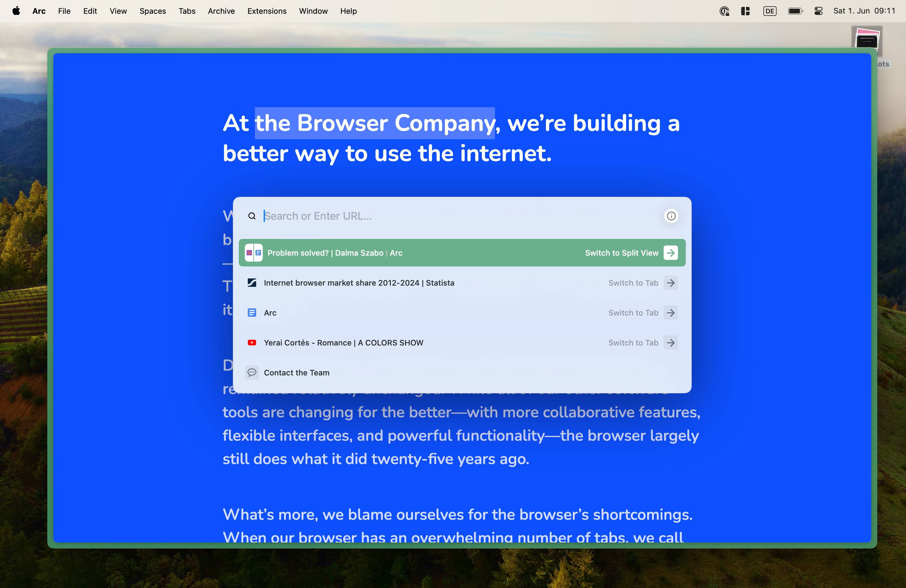Click the date and time in menu bar
The height and width of the screenshot is (588, 906).
click(x=864, y=11)
